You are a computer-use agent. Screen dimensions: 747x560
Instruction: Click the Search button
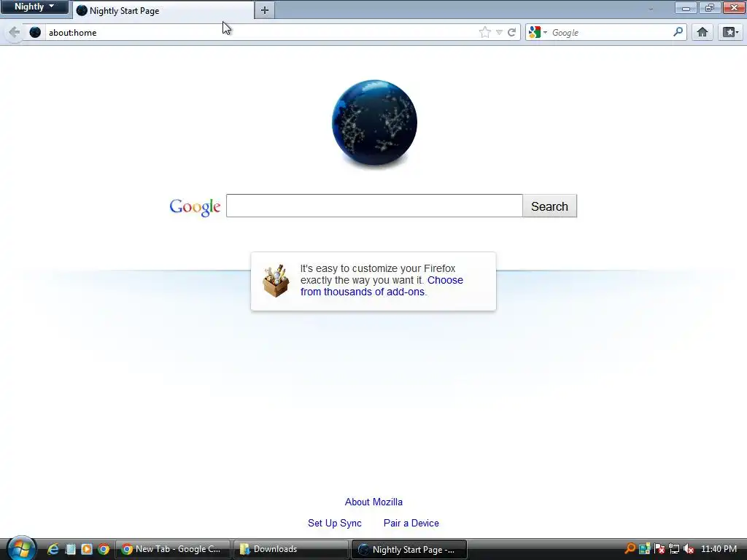click(549, 206)
